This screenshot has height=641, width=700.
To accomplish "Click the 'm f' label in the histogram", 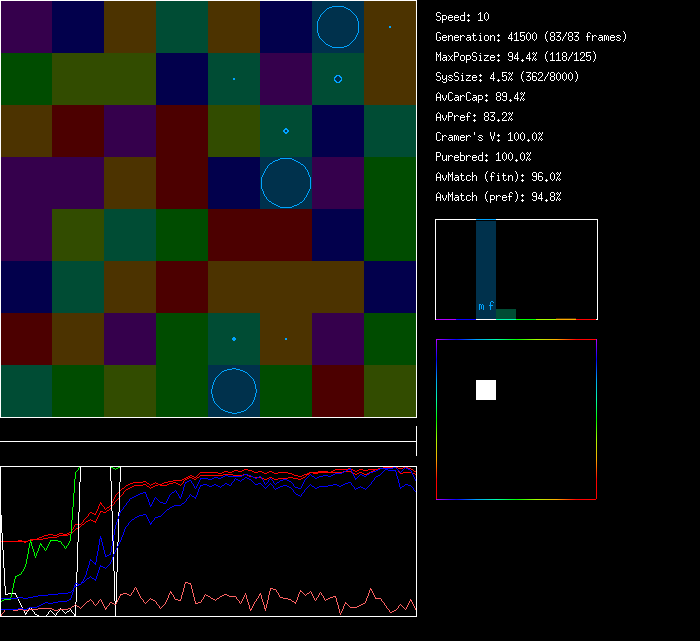I will [x=486, y=306].
